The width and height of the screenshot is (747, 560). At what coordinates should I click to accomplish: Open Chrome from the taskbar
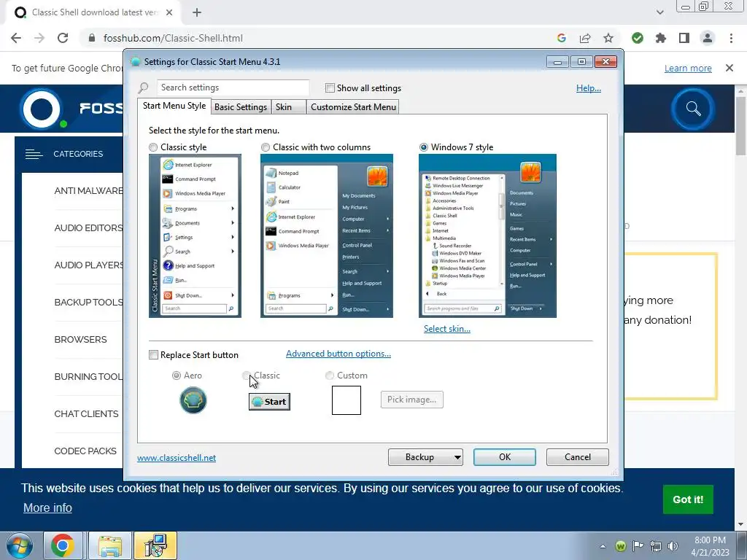coord(63,545)
